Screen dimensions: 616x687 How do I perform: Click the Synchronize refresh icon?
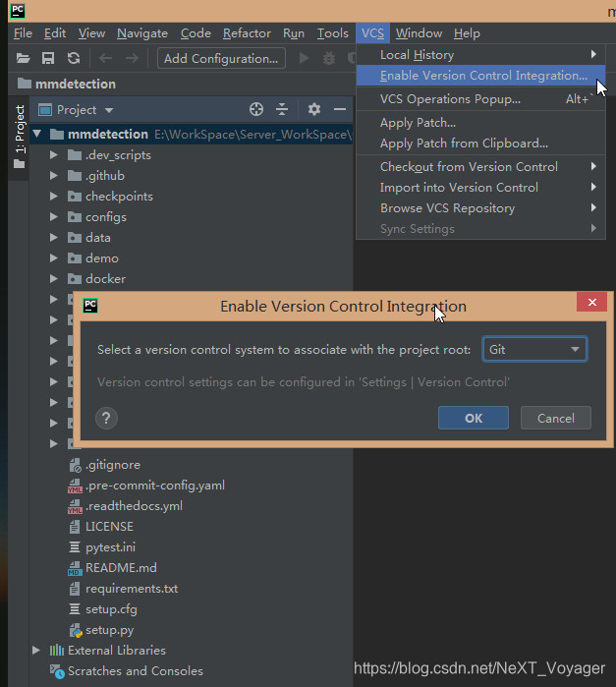(x=74, y=58)
